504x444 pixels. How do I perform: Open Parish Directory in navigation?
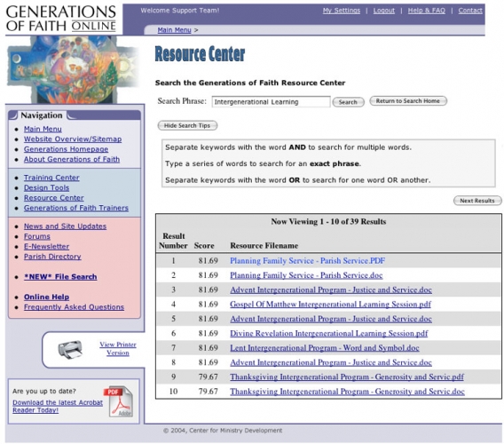point(52,257)
